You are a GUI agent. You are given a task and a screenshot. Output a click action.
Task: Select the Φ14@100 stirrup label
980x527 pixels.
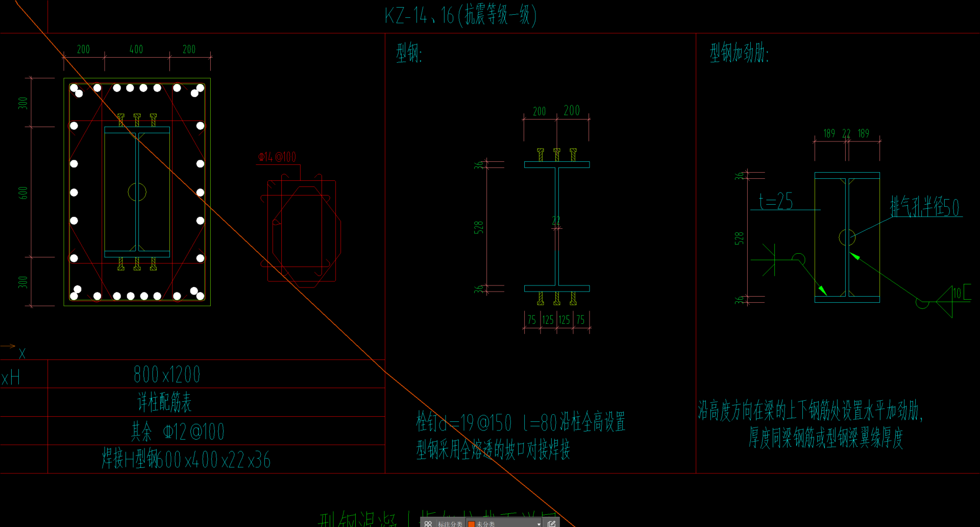(277, 157)
